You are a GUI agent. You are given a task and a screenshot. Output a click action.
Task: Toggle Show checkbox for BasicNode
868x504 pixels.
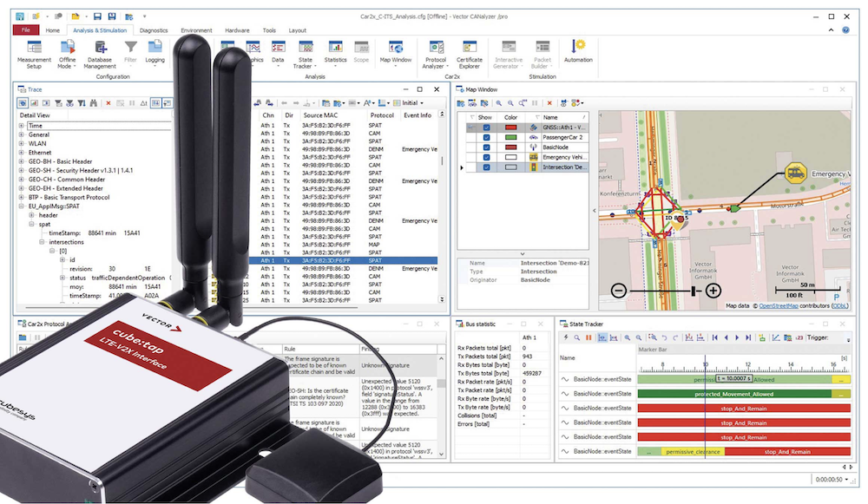pyautogui.click(x=486, y=147)
